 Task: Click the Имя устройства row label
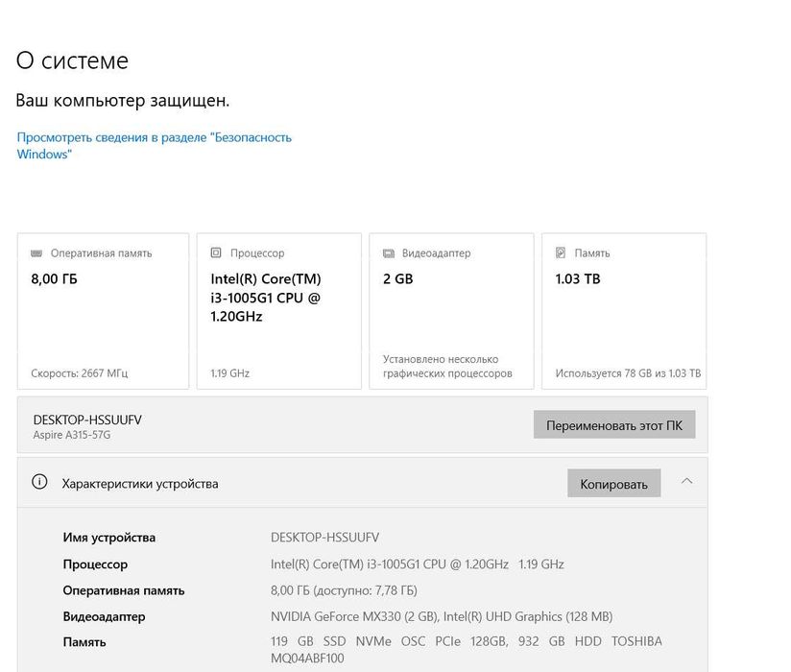[109, 538]
